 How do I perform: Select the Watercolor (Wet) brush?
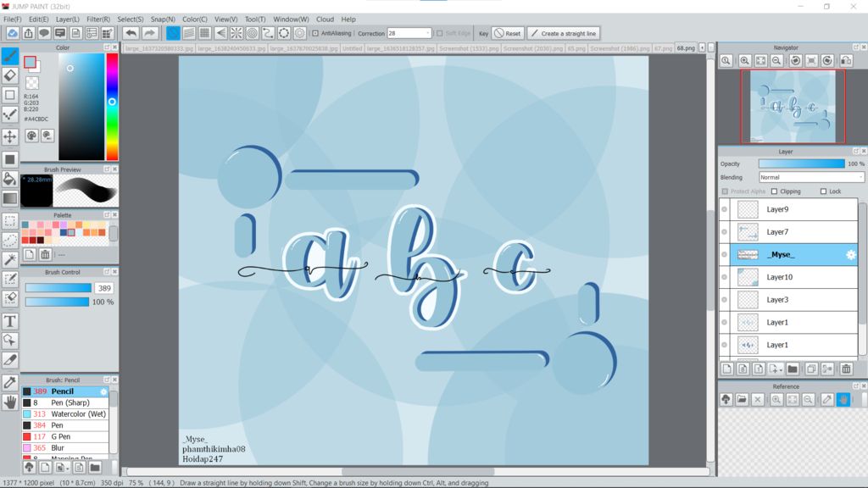[65, 413]
